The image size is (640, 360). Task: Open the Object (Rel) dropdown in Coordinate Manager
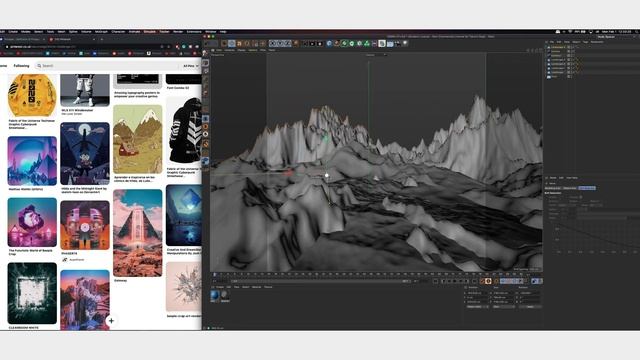(x=477, y=307)
